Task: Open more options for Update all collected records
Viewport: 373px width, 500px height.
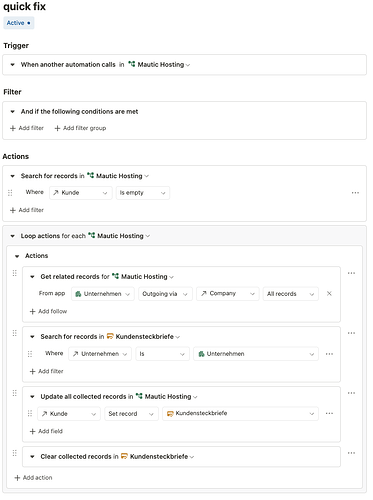Action: (x=351, y=393)
